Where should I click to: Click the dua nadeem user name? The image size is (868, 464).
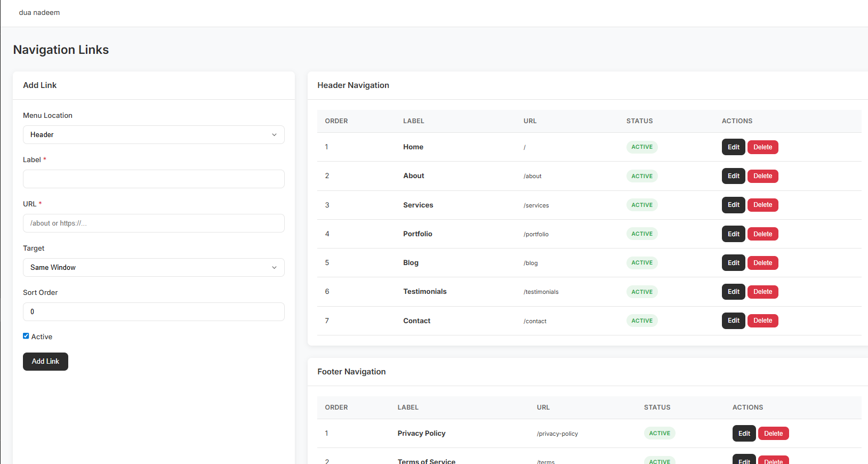[x=39, y=13]
